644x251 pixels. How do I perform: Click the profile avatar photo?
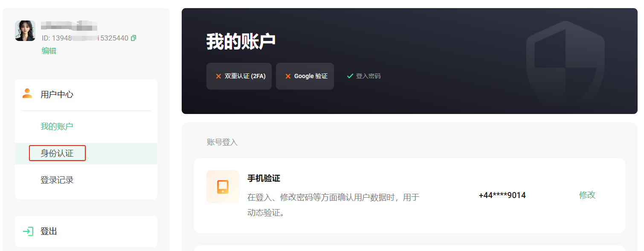pyautogui.click(x=25, y=31)
